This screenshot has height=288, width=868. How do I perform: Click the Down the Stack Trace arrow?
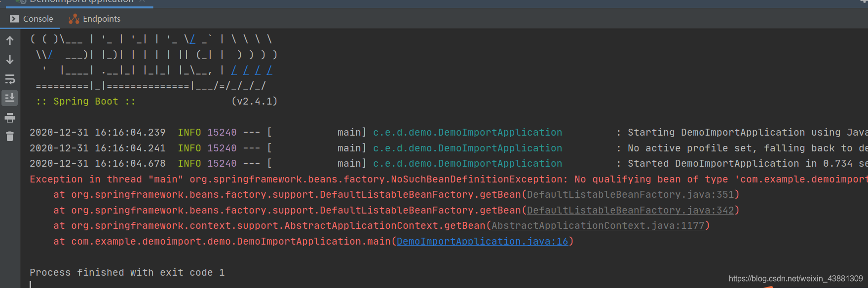tap(10, 60)
